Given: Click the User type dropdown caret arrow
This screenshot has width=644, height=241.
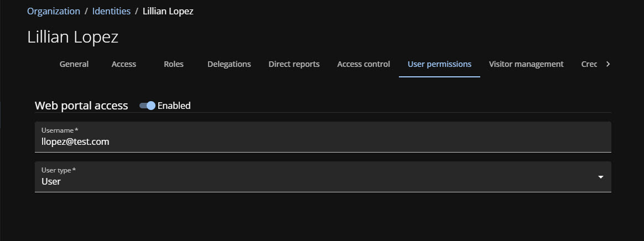Looking at the screenshot, I should [601, 177].
